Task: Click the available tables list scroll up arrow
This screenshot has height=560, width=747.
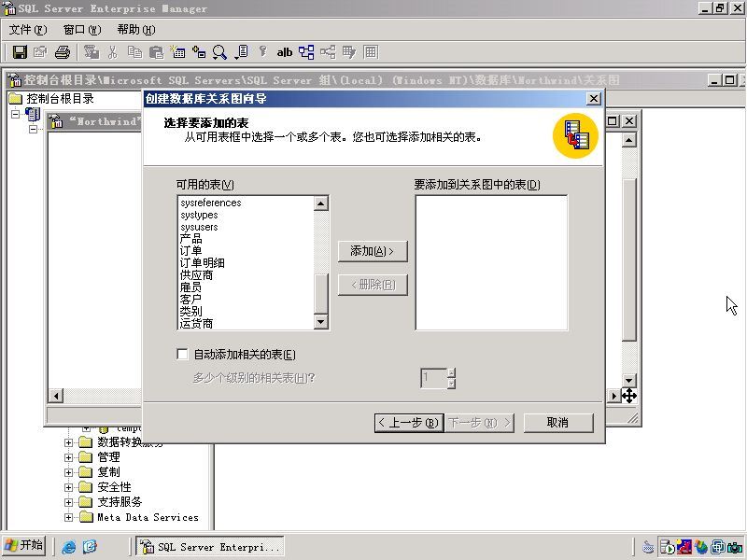Action: click(x=320, y=203)
